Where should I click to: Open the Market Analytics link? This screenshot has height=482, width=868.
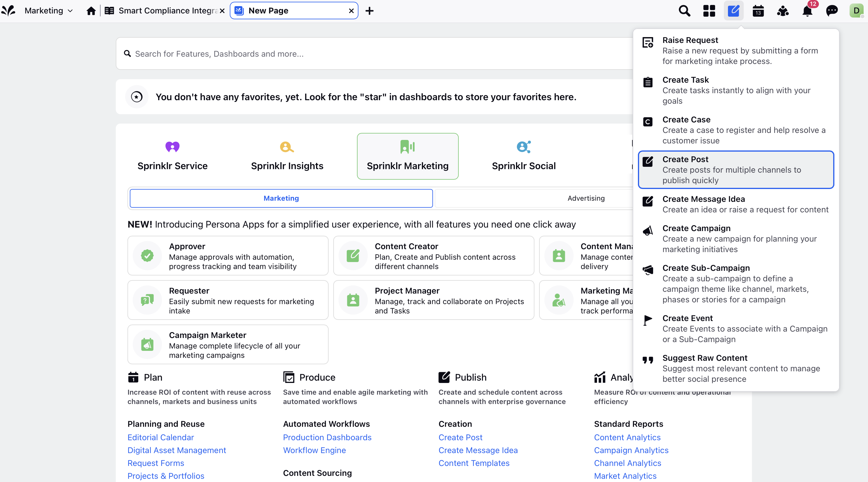pos(625,476)
